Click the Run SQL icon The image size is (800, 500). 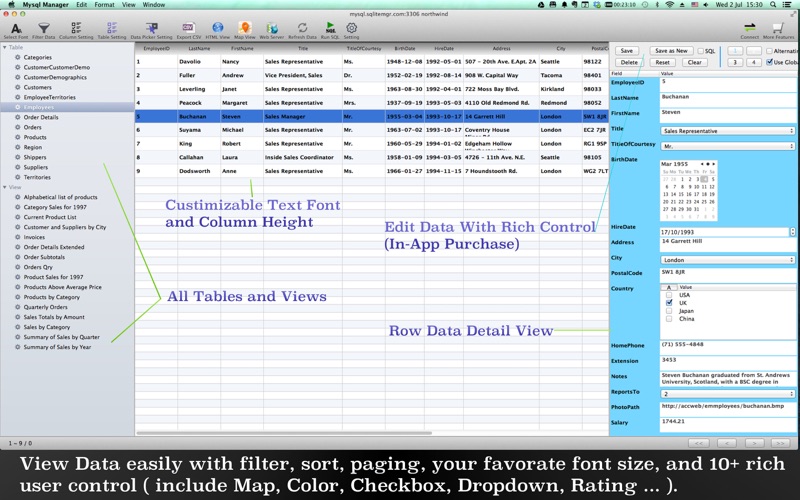tap(330, 28)
